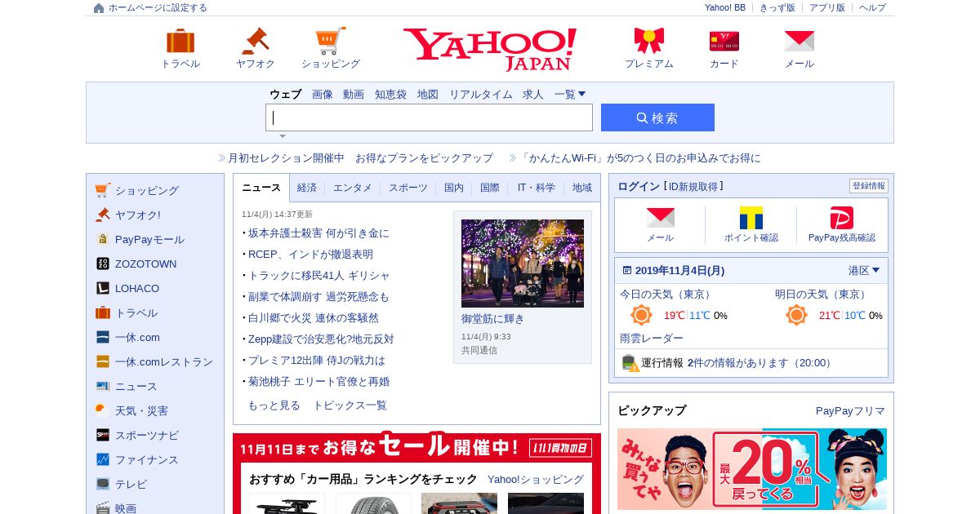Image resolution: width=980 pixels, height=514 pixels.
Task: Click the PayPay 20% pickup banner
Action: click(752, 469)
